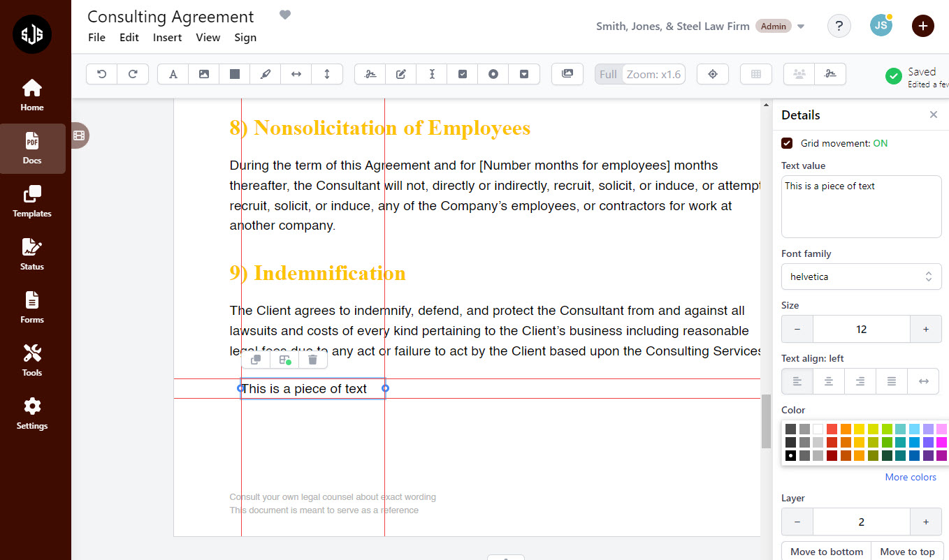
Task: Click Move to bottom button
Action: tap(827, 551)
